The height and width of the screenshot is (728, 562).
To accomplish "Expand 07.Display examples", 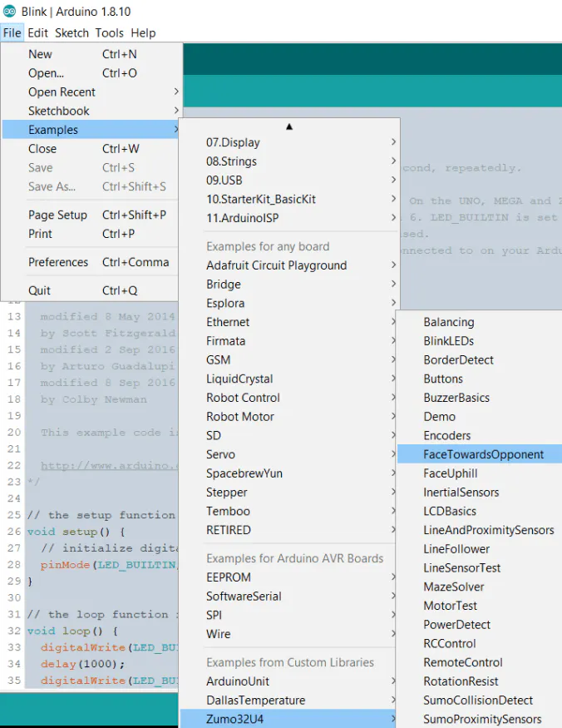I will (289, 142).
